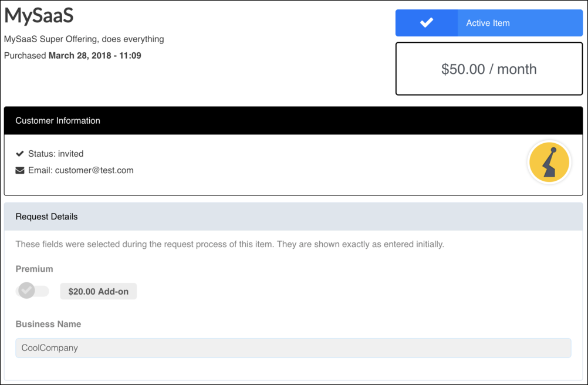Click the MySaaS title heading
Screen dimensions: 588x385
click(x=39, y=16)
